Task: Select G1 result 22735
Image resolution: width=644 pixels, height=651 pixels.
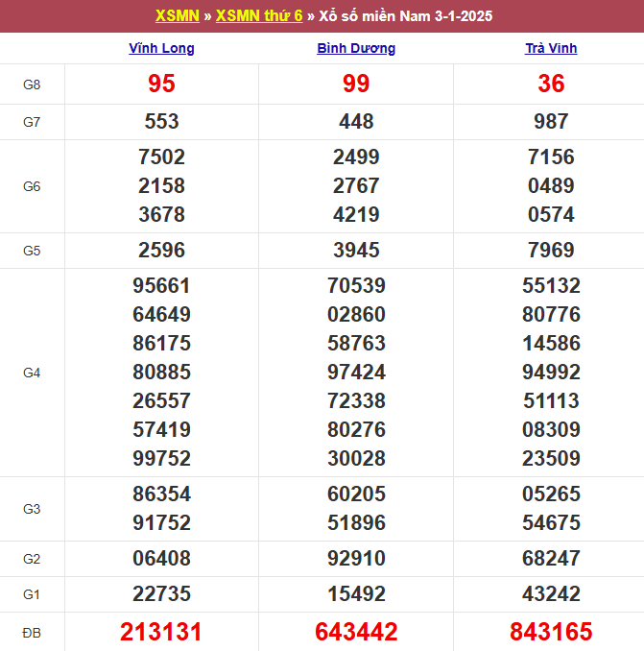Action: point(161,594)
